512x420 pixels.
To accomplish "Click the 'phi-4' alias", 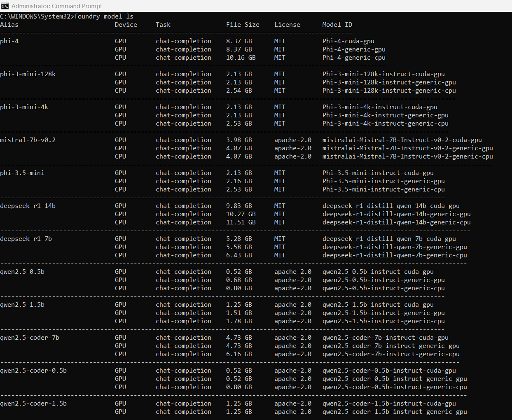I will tap(9, 41).
